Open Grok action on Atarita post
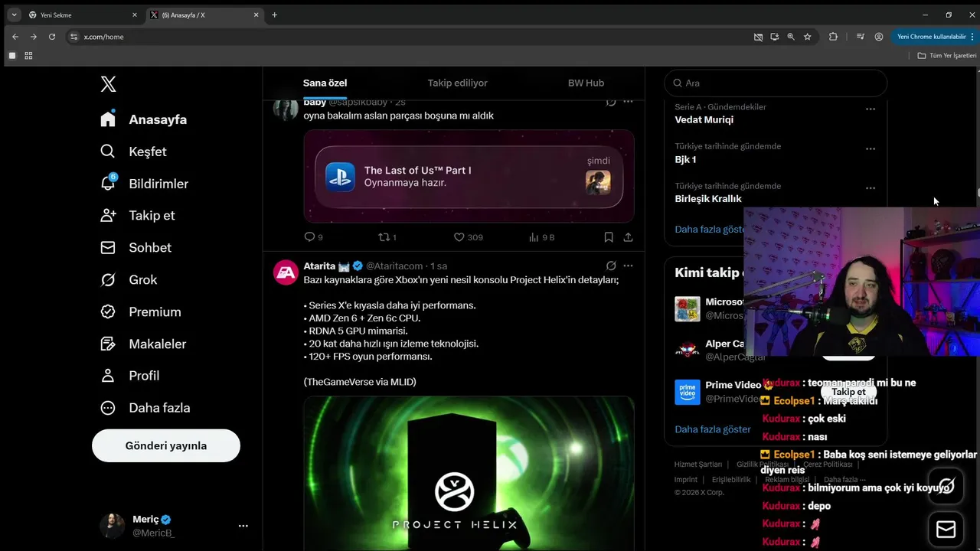Image resolution: width=980 pixels, height=551 pixels. tap(611, 266)
